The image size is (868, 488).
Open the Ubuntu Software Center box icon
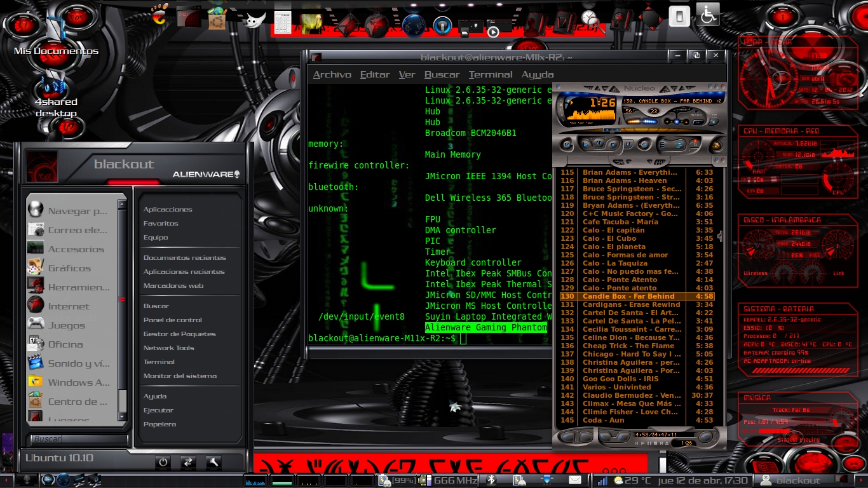[217, 19]
